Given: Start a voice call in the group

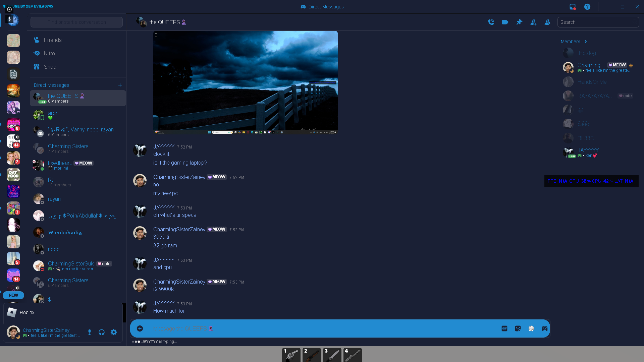Looking at the screenshot, I should click(491, 22).
